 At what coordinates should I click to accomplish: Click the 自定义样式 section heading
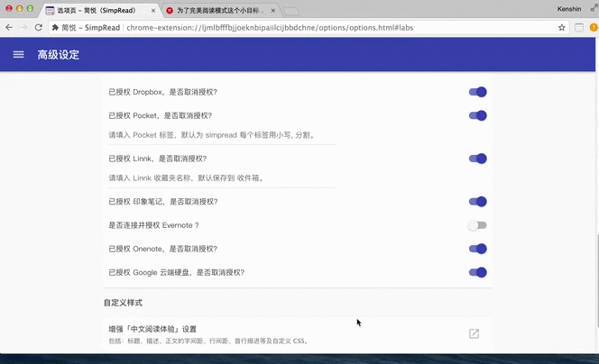pos(123,303)
